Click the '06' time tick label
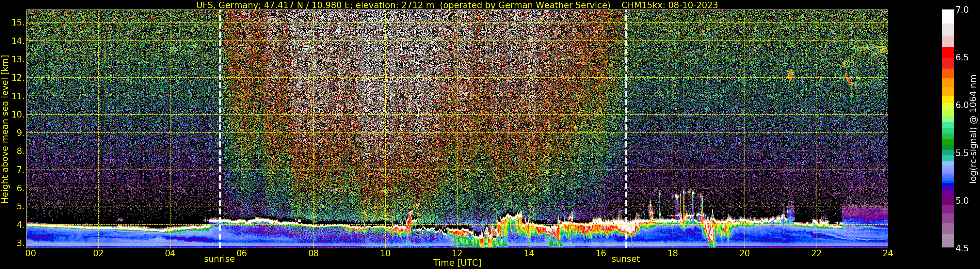The height and width of the screenshot is (269, 980). click(x=242, y=253)
